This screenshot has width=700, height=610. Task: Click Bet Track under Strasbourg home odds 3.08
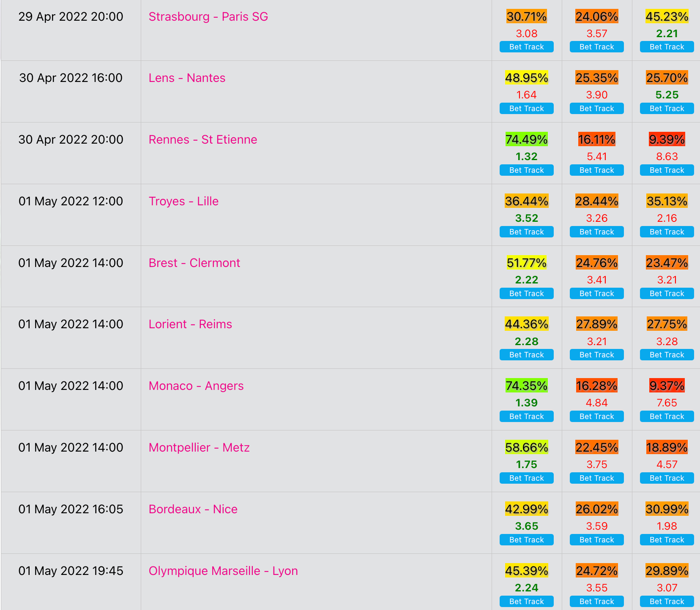pyautogui.click(x=527, y=47)
